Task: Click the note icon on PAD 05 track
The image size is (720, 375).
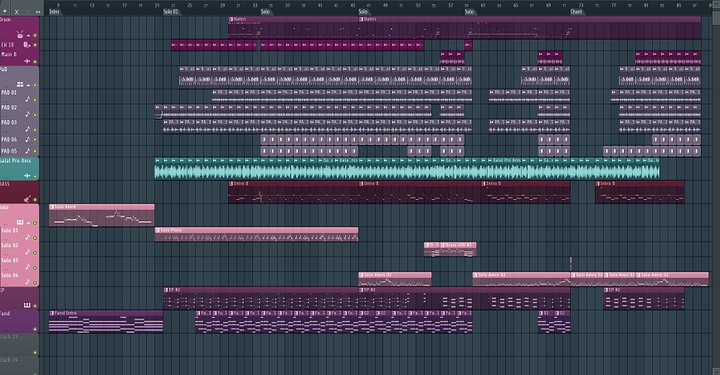Action: (x=28, y=151)
